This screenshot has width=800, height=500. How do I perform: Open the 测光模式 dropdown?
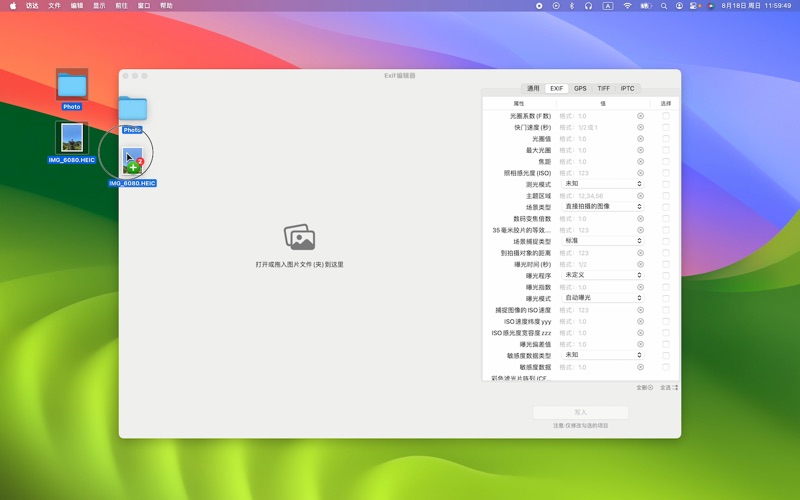click(600, 184)
